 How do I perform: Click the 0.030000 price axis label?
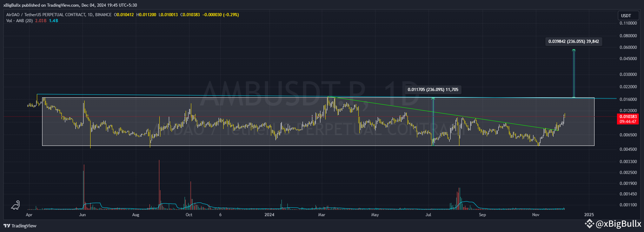click(x=628, y=75)
